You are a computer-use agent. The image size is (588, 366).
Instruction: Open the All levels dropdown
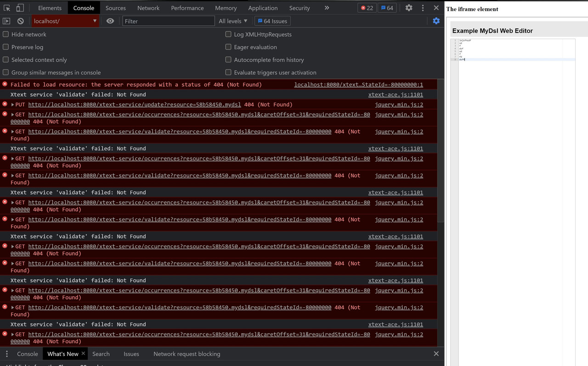[233, 21]
